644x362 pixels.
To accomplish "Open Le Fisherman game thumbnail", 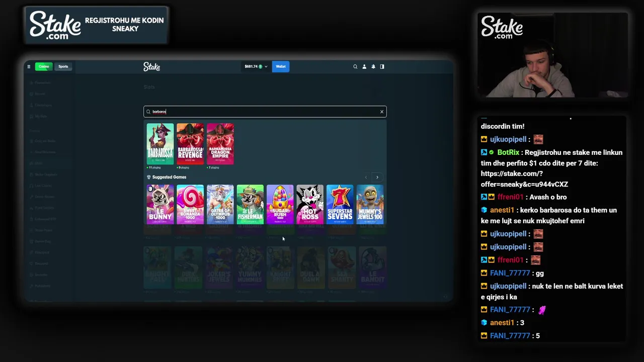I will pos(250,204).
